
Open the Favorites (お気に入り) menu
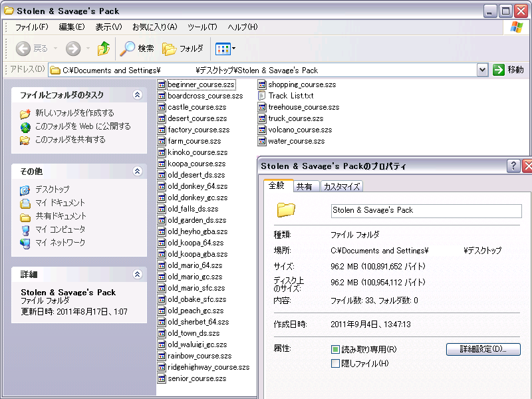(154, 27)
